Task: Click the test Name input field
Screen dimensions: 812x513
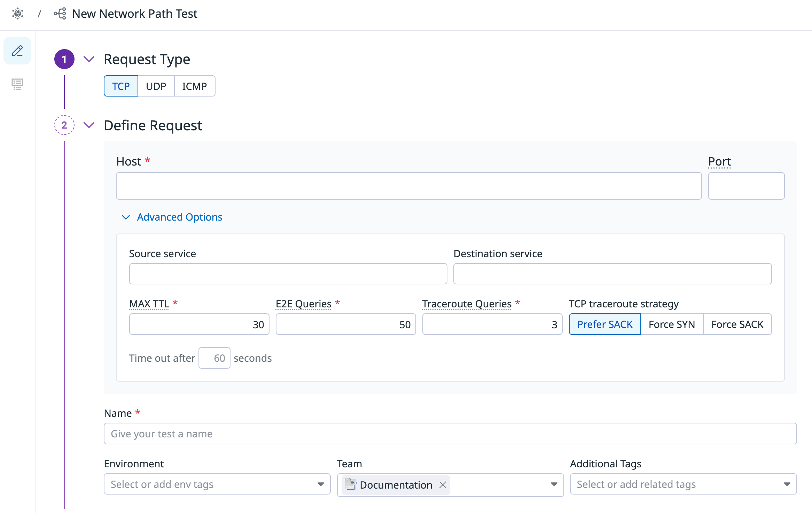Action: (450, 434)
